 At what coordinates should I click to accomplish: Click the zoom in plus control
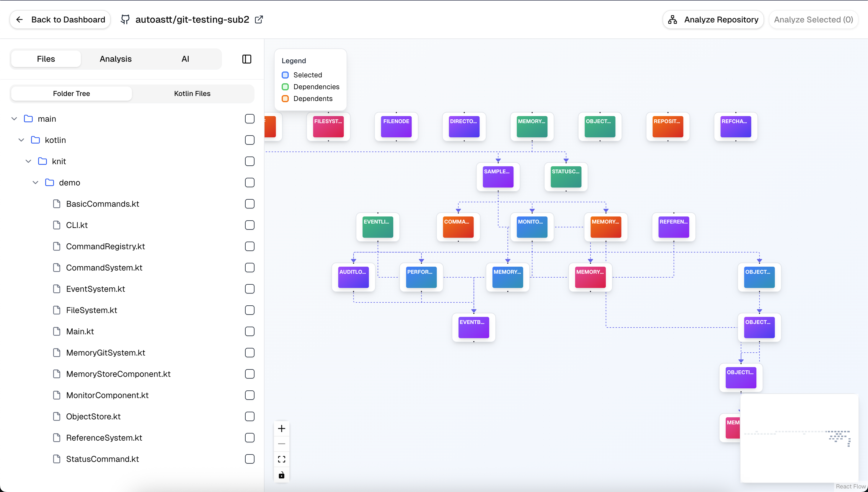[281, 429]
